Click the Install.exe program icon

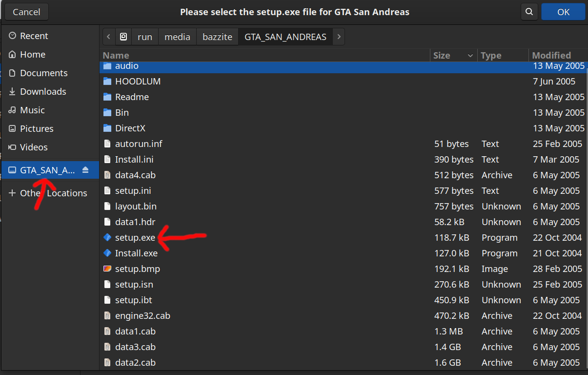(107, 253)
